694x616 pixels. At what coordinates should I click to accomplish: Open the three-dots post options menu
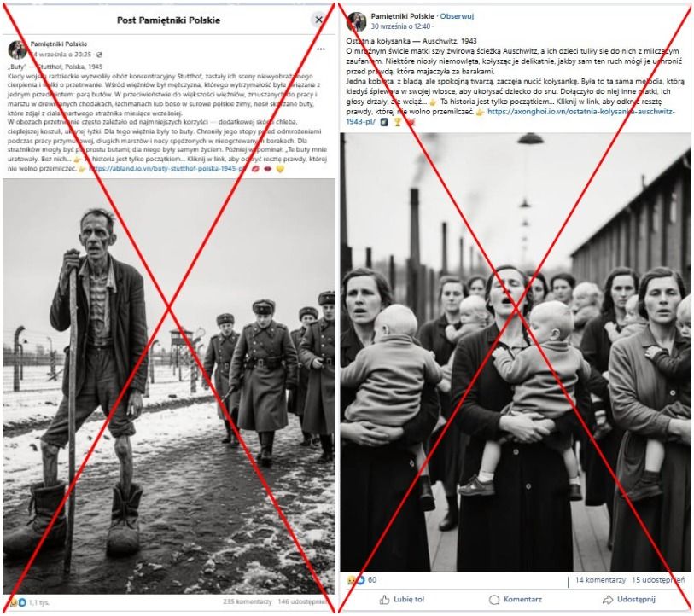tap(321, 49)
